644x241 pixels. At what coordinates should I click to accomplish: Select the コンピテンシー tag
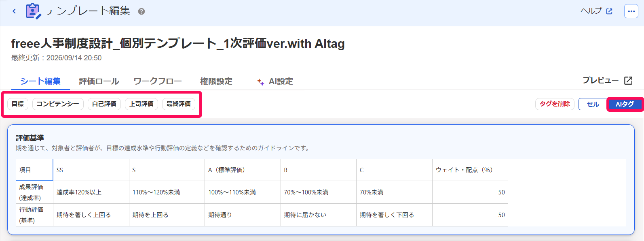pyautogui.click(x=58, y=104)
